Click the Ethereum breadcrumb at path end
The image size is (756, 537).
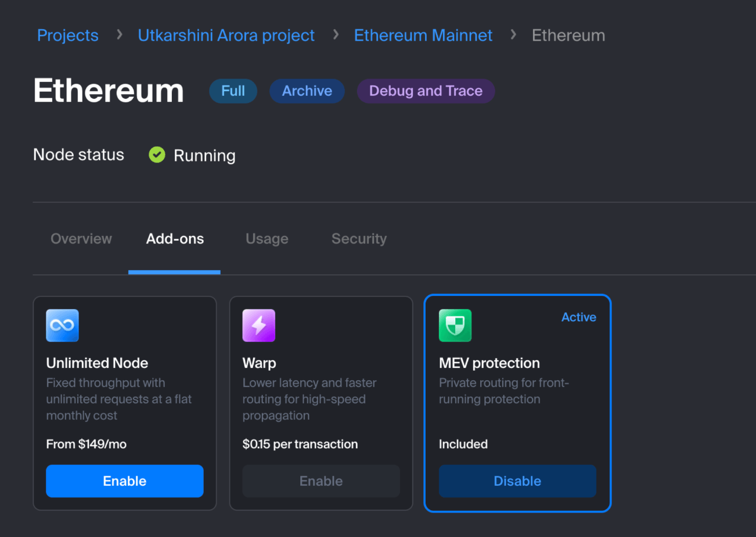click(x=568, y=35)
